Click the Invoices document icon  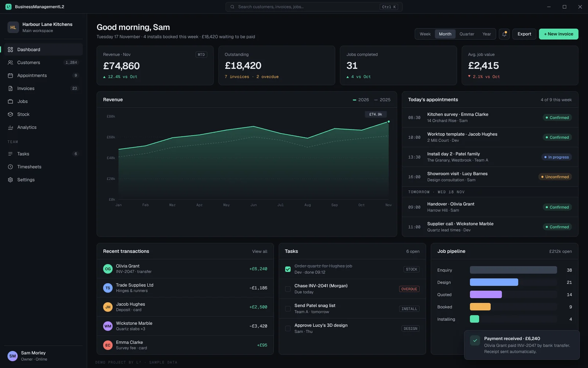(x=10, y=88)
